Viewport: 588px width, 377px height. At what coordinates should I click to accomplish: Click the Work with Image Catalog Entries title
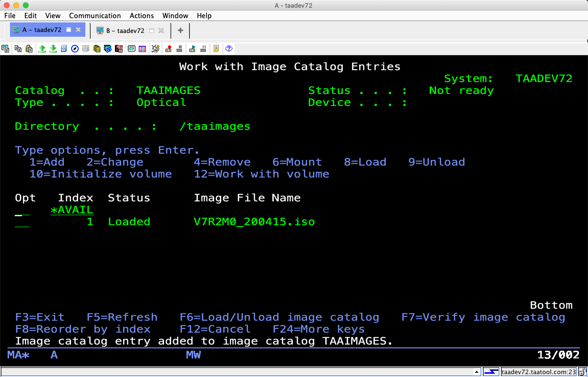[x=290, y=67]
